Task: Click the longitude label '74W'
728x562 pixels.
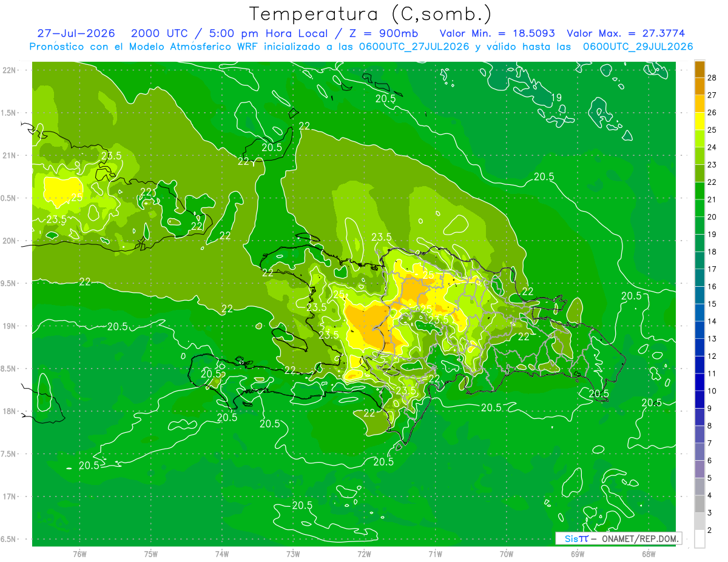Action: [222, 554]
